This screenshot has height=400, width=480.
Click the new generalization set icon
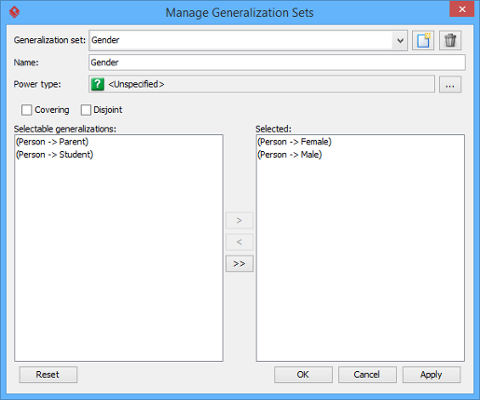point(423,41)
